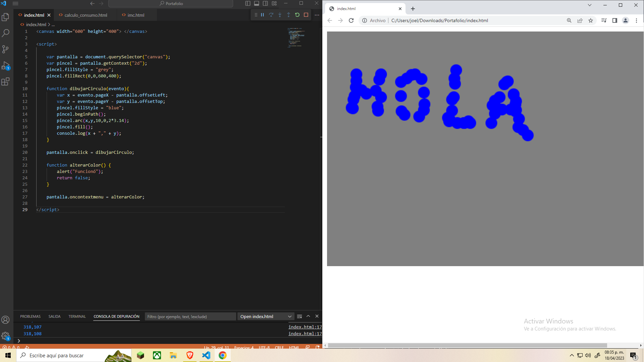The image size is (644, 362).
Task: Reload the Chrome page
Action: (x=351, y=20)
